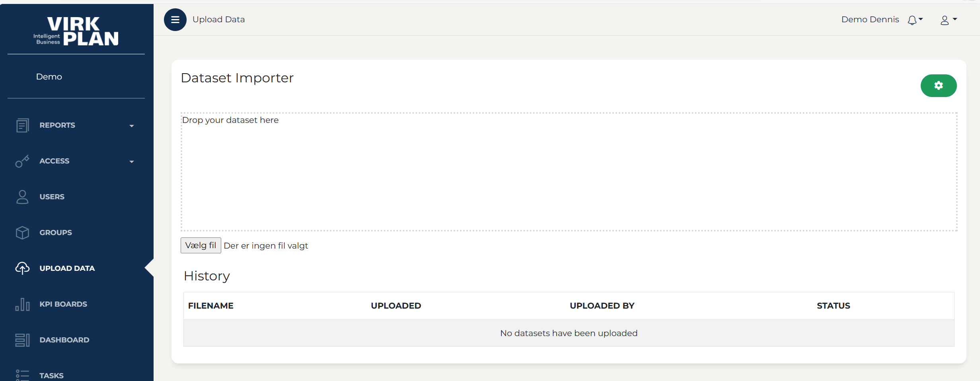Screen dimensions: 980x381
Task: Open the user profile dropdown
Action: point(948,20)
